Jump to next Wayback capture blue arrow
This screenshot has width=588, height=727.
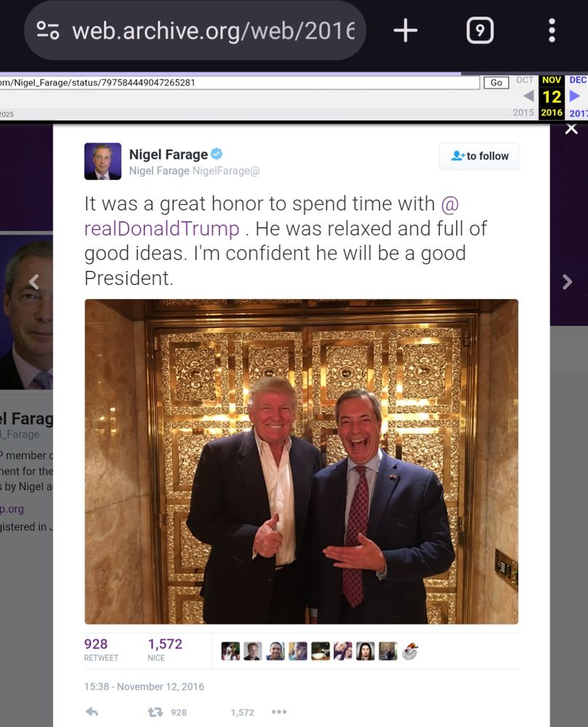pyautogui.click(x=575, y=95)
